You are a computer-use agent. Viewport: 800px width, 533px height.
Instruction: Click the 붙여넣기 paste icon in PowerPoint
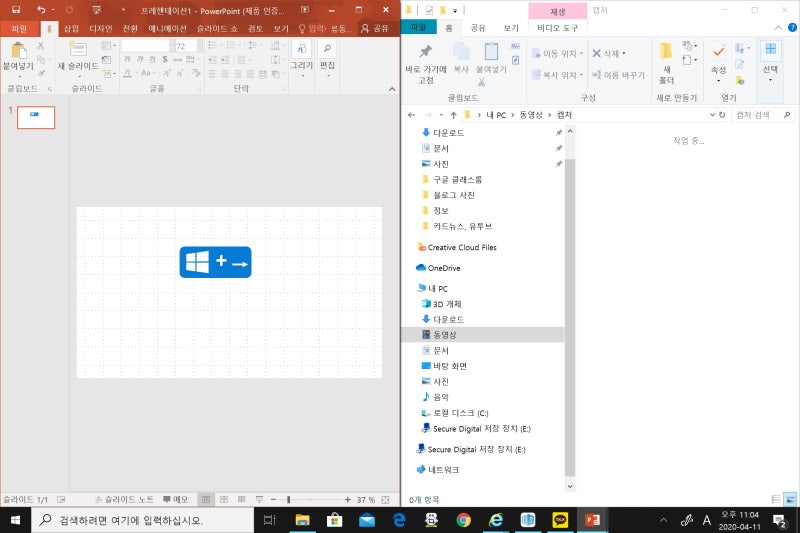click(18, 50)
